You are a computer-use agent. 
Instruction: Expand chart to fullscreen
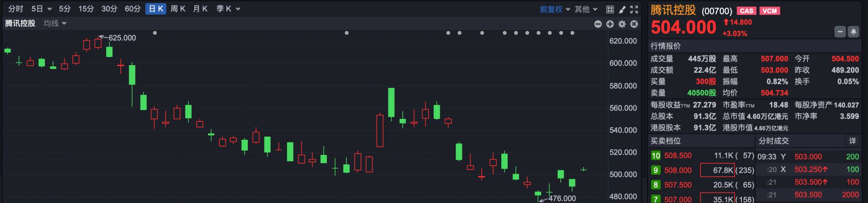click(634, 9)
